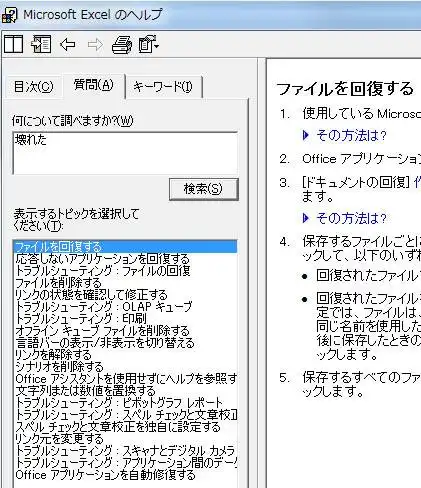Screen dimensions: 421x488
Task: Go back with the left arrow
Action: tap(68, 44)
